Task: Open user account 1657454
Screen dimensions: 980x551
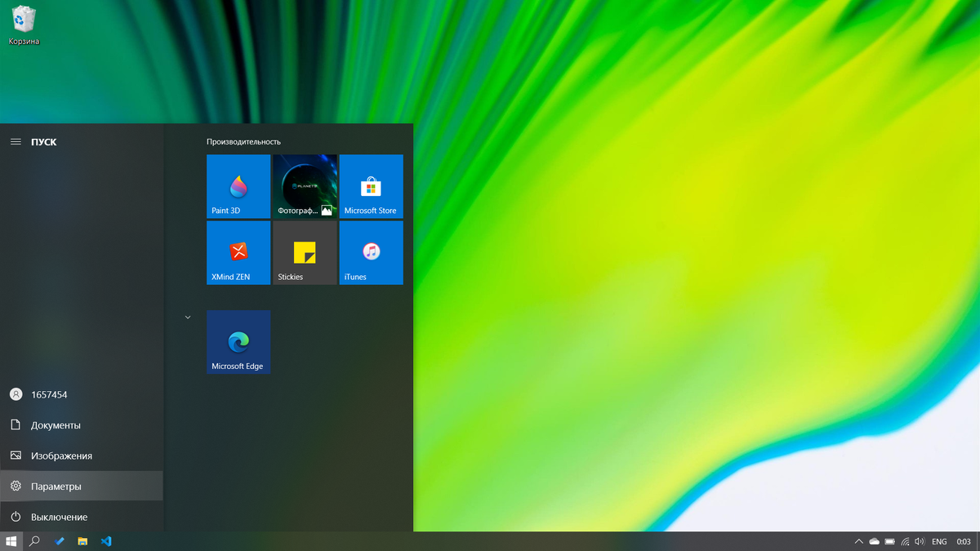Action: 82,394
